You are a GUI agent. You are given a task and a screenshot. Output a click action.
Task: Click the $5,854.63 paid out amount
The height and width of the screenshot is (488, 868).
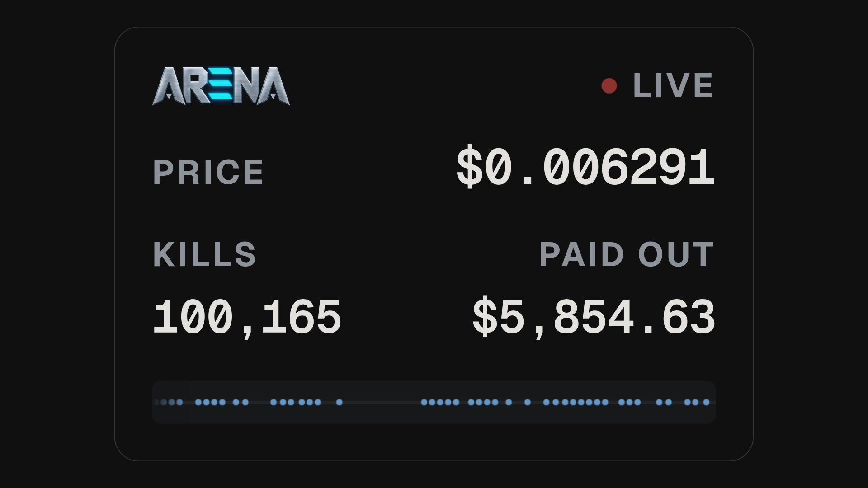[594, 317]
